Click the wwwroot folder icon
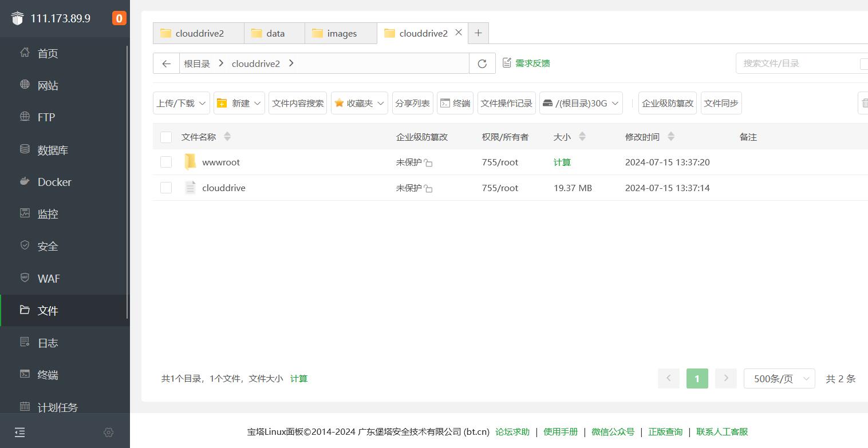Viewport: 868px width, 448px height. click(190, 162)
